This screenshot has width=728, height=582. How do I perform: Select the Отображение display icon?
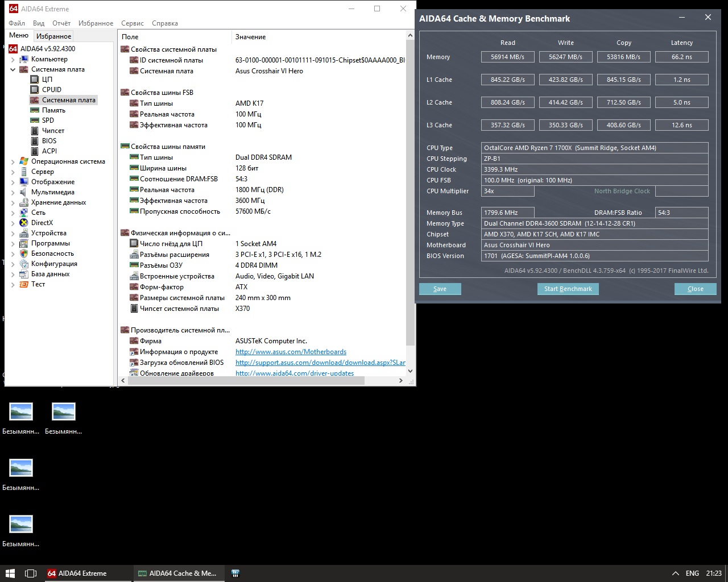point(24,182)
